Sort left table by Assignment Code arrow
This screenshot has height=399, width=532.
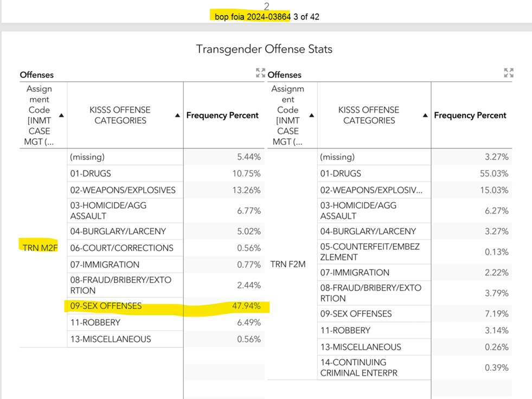pos(61,115)
